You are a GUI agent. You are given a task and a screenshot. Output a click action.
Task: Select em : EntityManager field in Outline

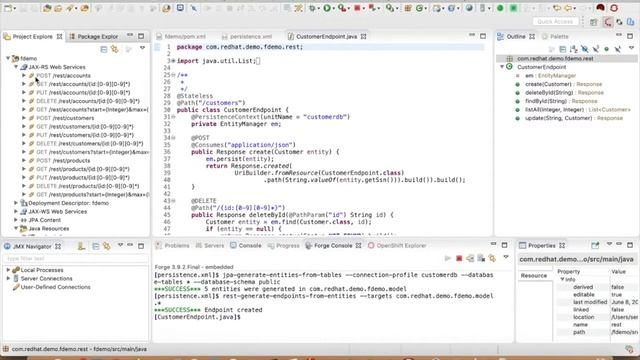click(550, 76)
